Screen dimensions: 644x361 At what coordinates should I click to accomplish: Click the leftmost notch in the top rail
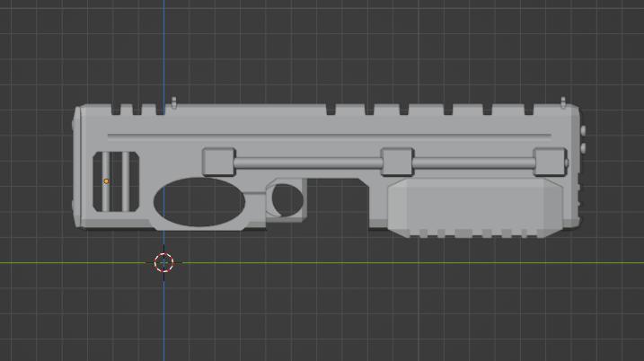116,110
